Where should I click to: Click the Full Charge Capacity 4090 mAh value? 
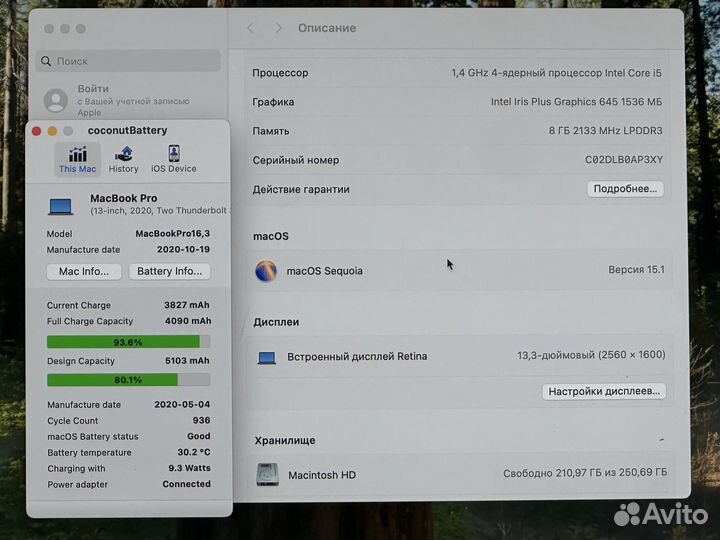(188, 321)
